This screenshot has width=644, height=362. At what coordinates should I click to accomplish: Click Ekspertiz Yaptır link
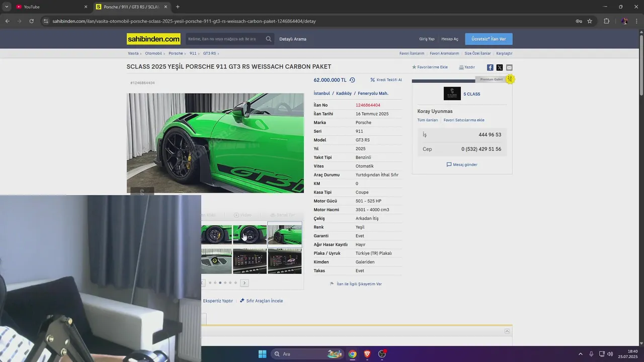pyautogui.click(x=218, y=301)
